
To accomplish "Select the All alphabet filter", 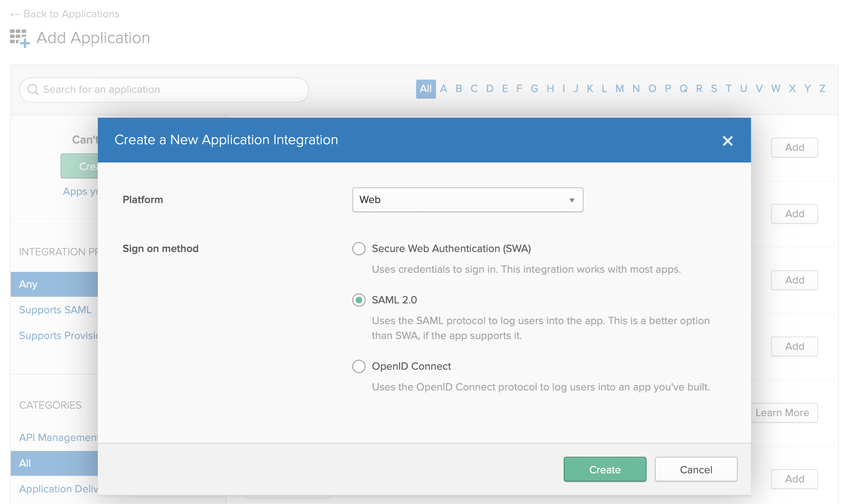I will click(x=426, y=89).
